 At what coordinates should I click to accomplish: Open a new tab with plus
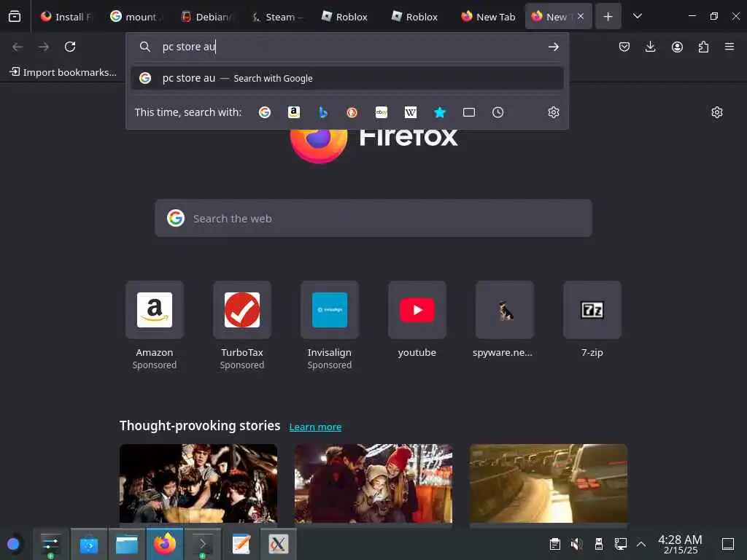click(x=608, y=17)
